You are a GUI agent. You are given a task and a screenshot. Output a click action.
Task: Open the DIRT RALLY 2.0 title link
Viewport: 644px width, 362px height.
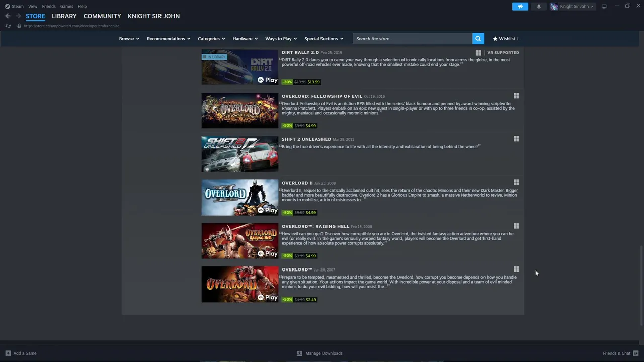point(300,52)
